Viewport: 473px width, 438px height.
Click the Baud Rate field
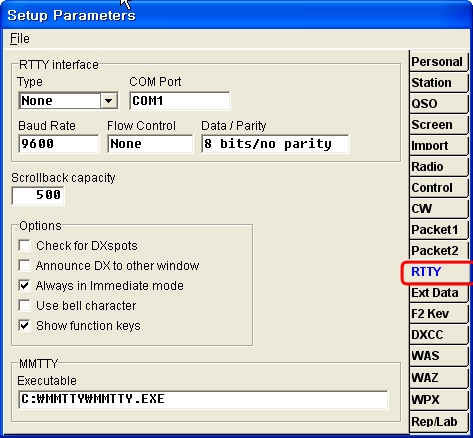[x=59, y=144]
